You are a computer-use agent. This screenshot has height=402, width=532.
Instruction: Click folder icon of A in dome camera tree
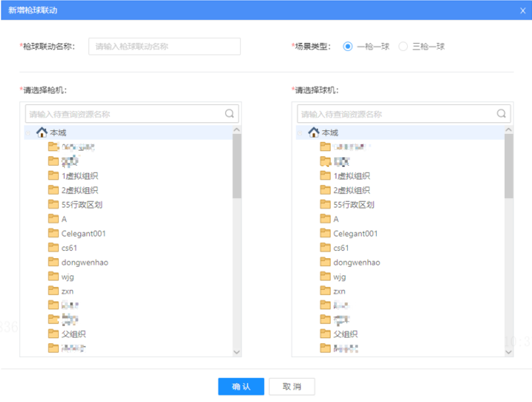(x=325, y=218)
